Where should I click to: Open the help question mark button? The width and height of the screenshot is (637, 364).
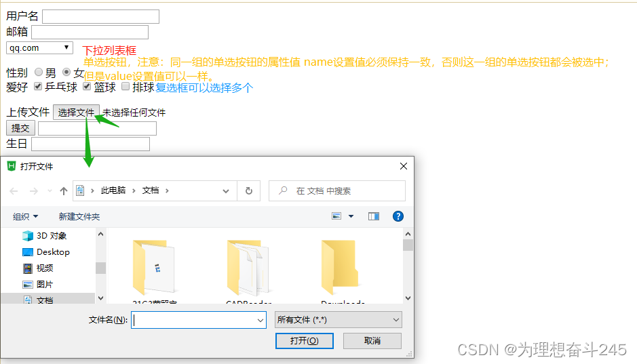pos(398,216)
